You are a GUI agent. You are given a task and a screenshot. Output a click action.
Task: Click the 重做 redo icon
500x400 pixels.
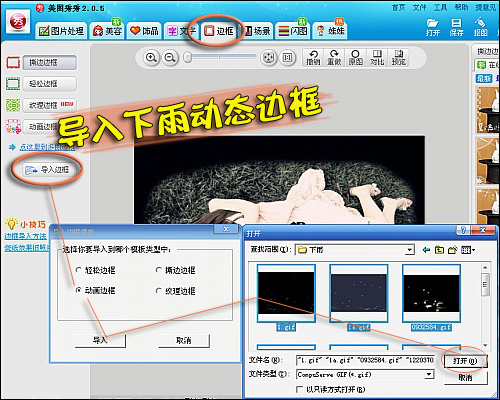coord(334,58)
